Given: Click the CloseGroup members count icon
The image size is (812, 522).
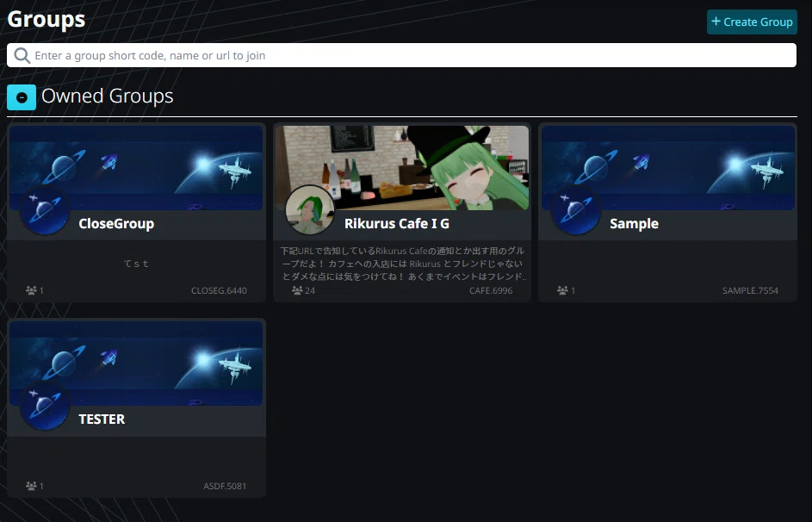Looking at the screenshot, I should pos(31,290).
